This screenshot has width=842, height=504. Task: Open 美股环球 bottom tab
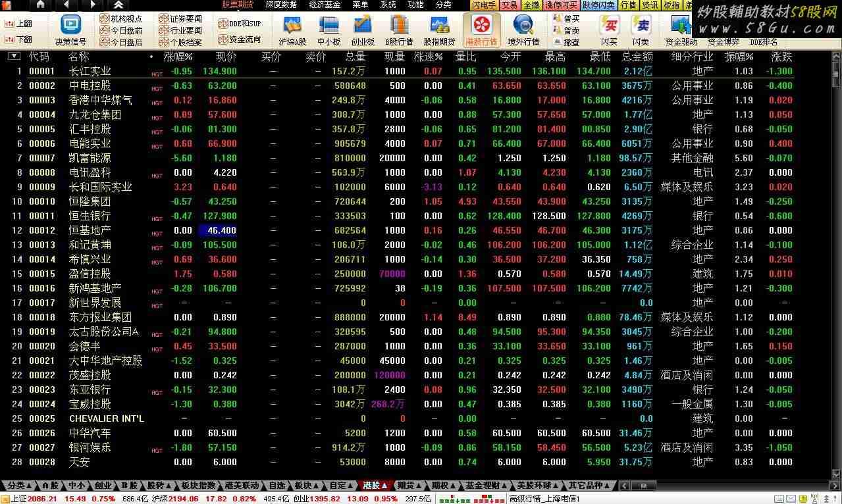[537, 486]
